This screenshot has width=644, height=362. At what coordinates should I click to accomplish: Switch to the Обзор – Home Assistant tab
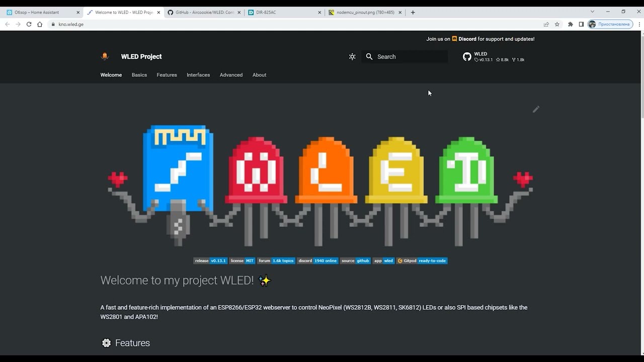click(42, 12)
